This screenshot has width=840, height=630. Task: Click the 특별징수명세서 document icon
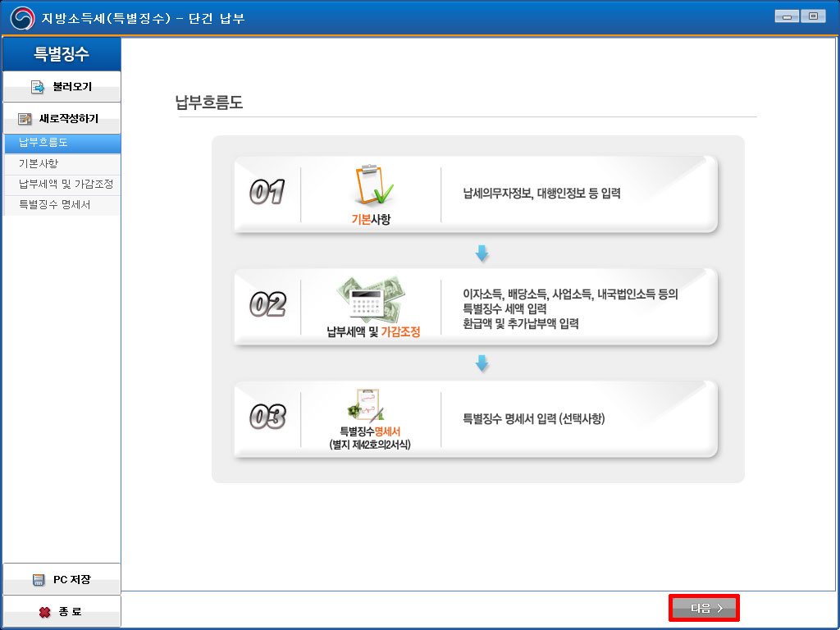(x=365, y=405)
